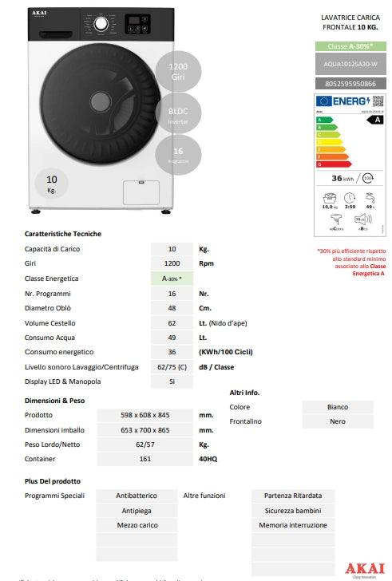
Task: Click the Volume Cestello value 62
Action: [x=172, y=323]
